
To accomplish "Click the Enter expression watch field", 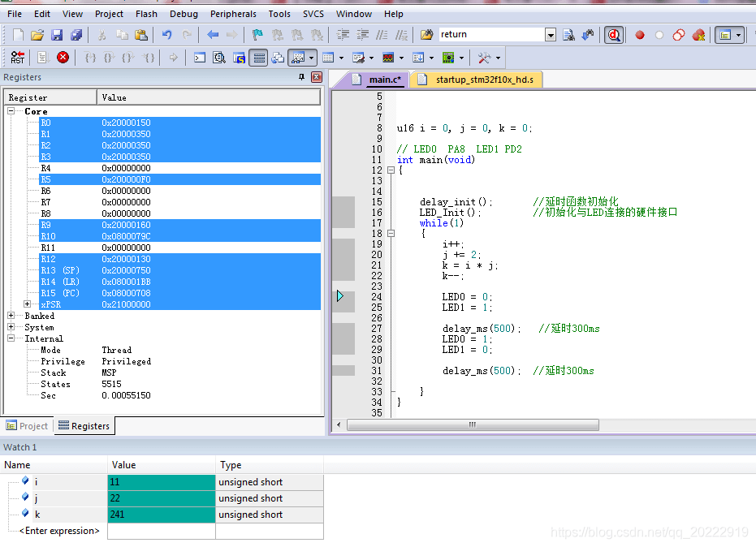I will [x=58, y=531].
